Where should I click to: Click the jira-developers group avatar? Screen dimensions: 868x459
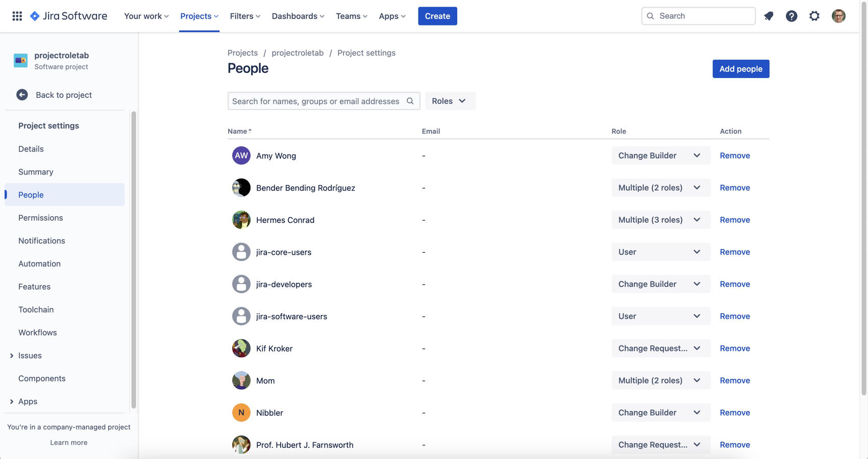pyautogui.click(x=241, y=284)
